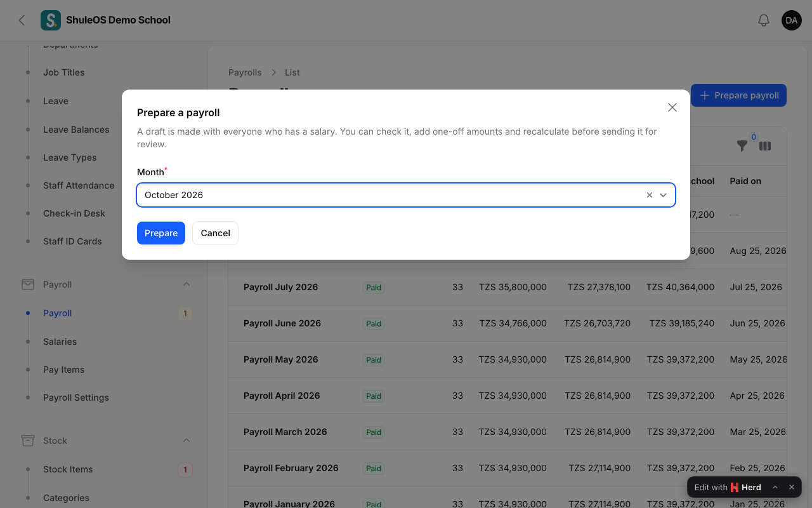Click Stock Items badge showing 1

[x=185, y=470]
